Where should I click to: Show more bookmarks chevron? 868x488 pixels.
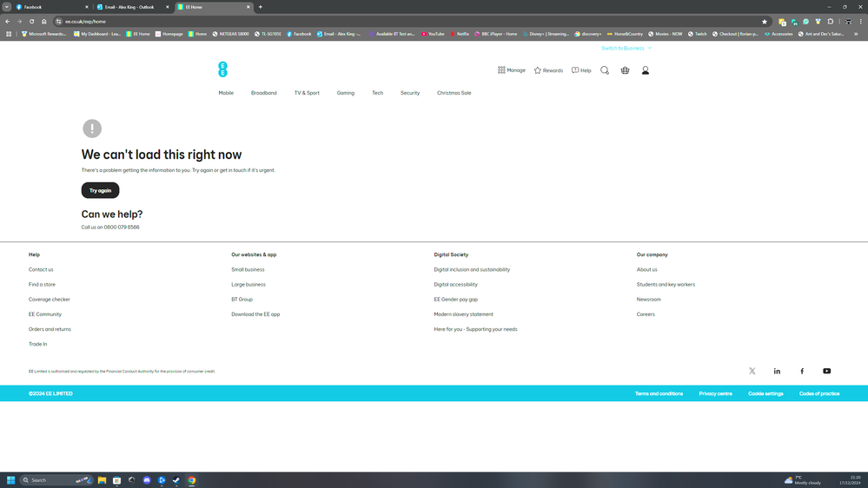pyautogui.click(x=856, y=34)
